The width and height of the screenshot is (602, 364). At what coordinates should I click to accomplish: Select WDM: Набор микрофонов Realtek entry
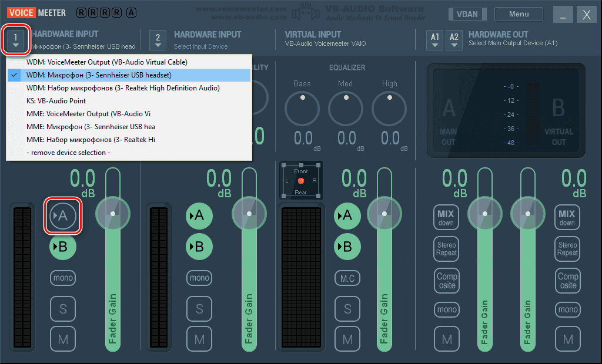(x=129, y=88)
